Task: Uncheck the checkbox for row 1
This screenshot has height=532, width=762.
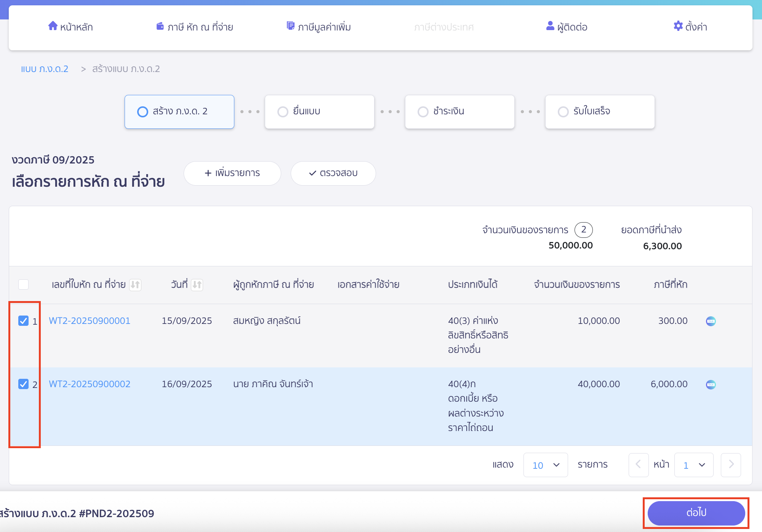Action: pyautogui.click(x=24, y=321)
